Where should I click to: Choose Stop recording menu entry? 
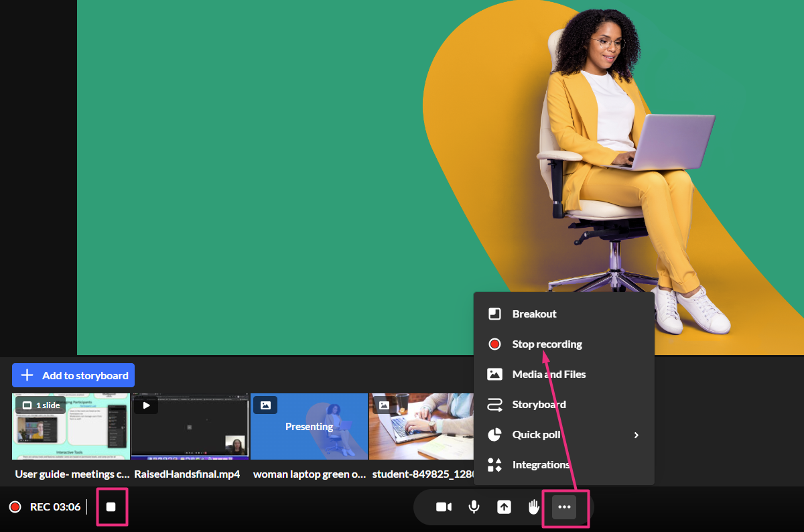(547, 344)
